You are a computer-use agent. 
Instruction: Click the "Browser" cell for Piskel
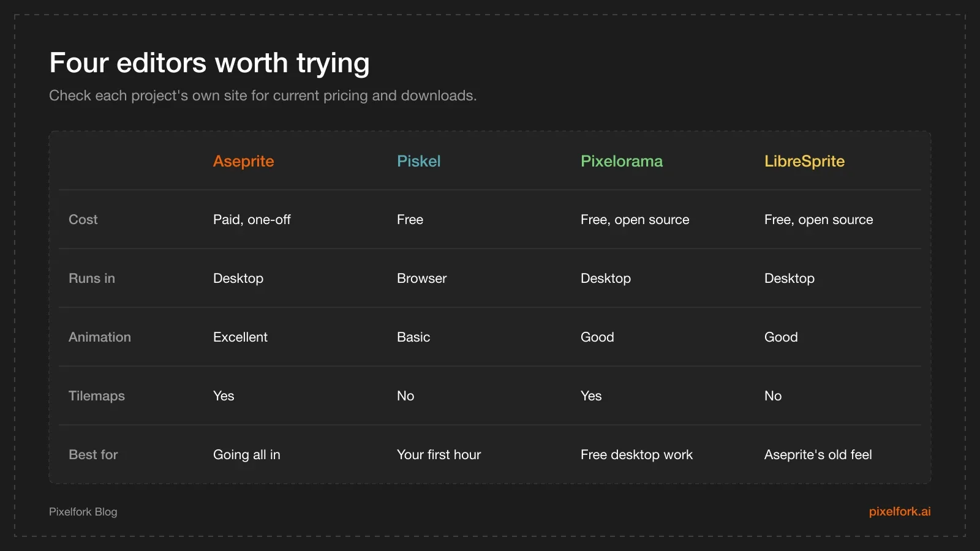point(422,278)
